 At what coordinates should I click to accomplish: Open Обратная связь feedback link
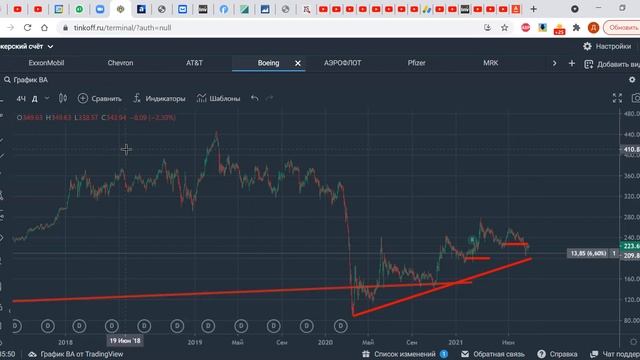point(493,354)
